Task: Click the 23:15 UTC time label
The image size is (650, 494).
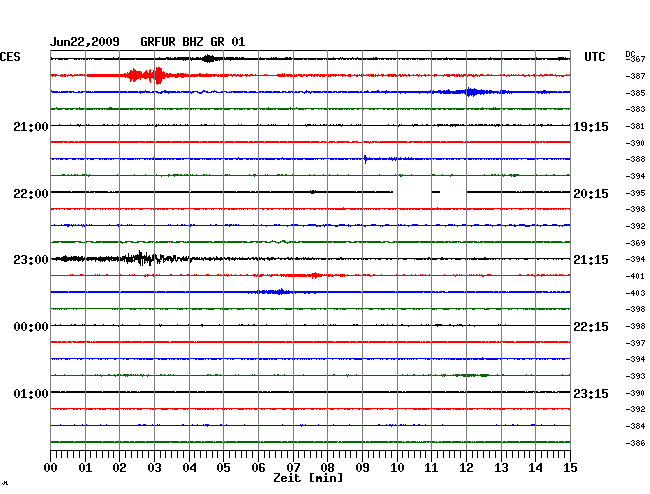Action: click(591, 393)
